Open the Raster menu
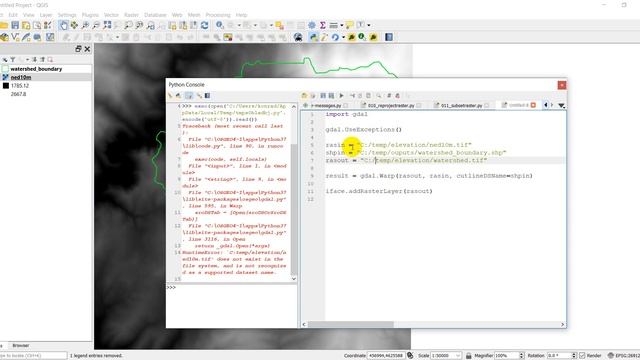Viewport: 640px width, 360px height. pyautogui.click(x=131, y=15)
